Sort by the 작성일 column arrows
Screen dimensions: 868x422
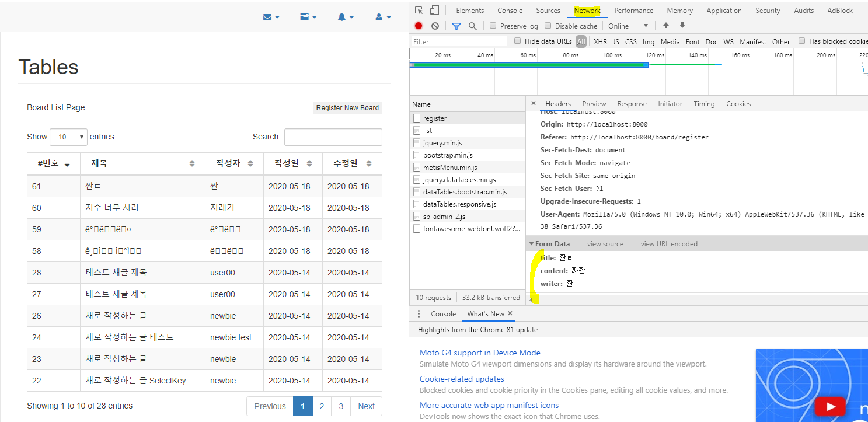[x=309, y=163]
